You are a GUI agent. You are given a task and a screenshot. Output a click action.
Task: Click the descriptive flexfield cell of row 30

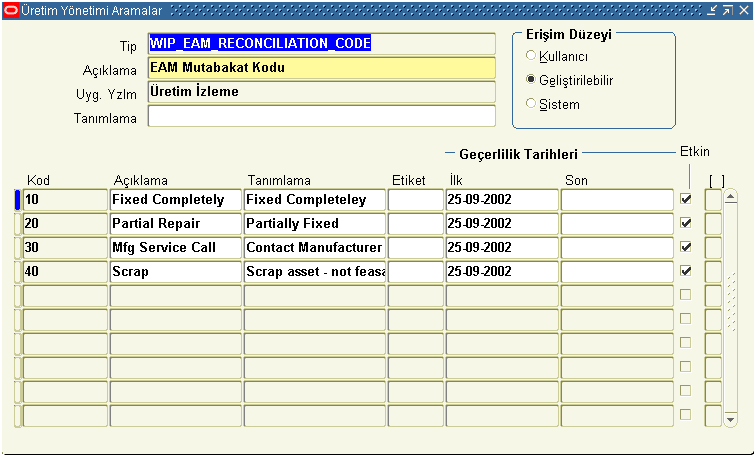click(713, 248)
